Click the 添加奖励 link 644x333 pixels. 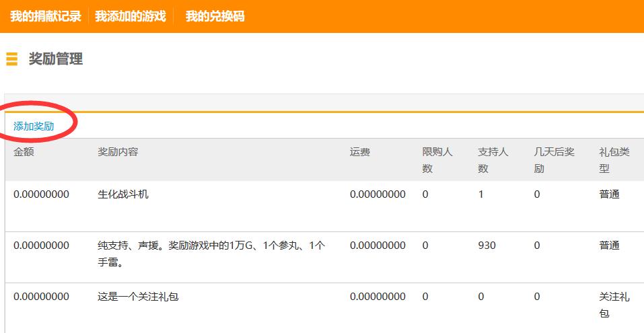(x=34, y=126)
